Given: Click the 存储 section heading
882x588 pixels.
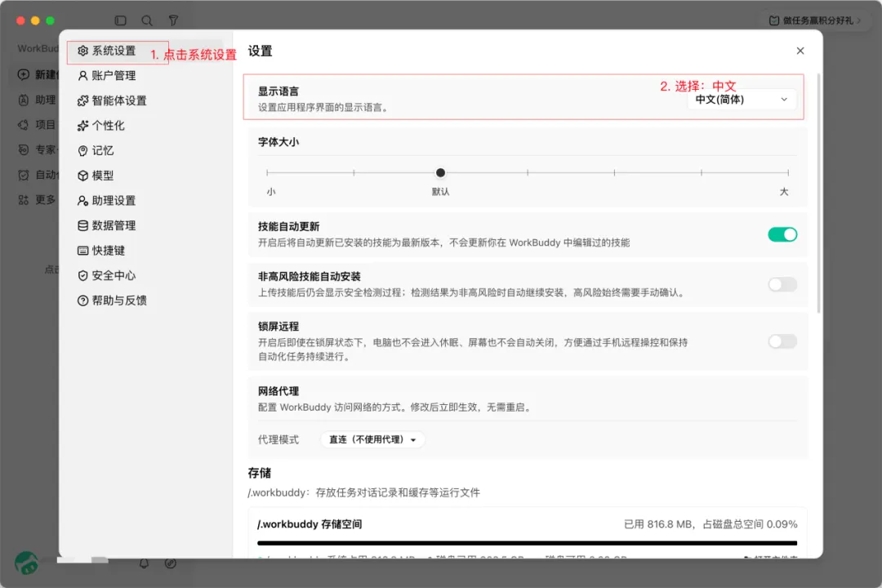Looking at the screenshot, I should (x=260, y=473).
